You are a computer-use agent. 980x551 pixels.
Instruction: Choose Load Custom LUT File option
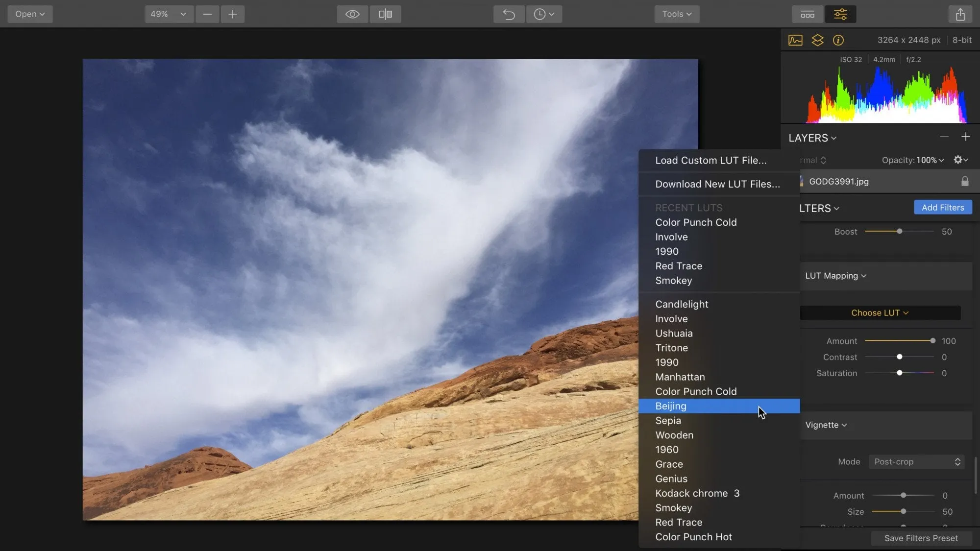point(710,160)
